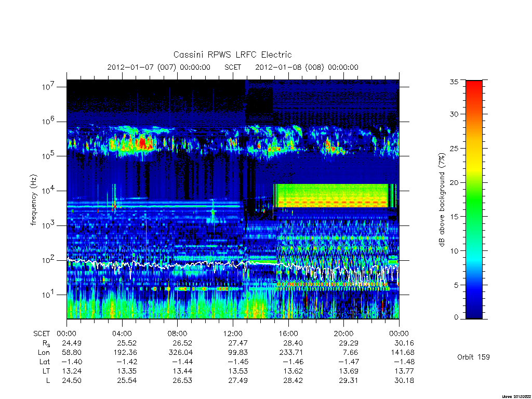Click the LT value 13.24
This screenshot has height=399, width=532.
[x=72, y=371]
